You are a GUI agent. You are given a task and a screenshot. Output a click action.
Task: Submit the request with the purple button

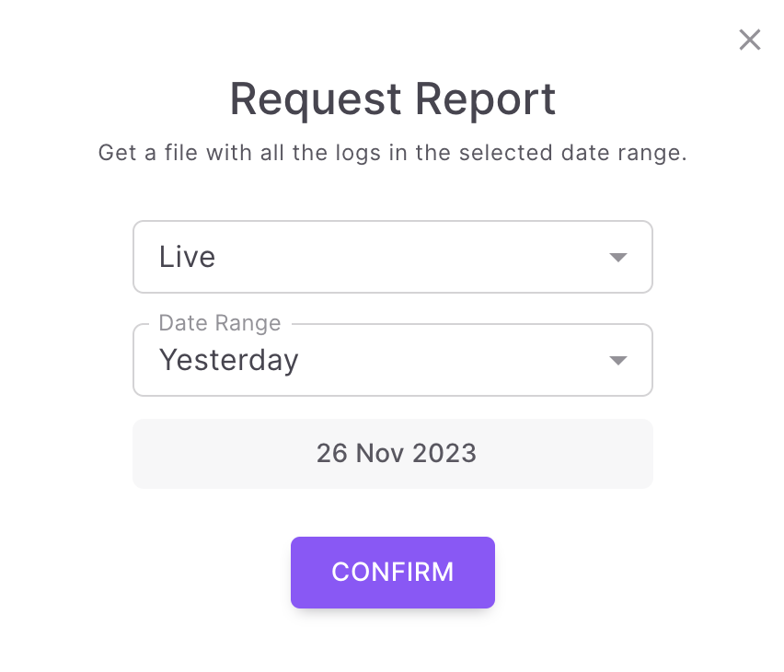[393, 573]
